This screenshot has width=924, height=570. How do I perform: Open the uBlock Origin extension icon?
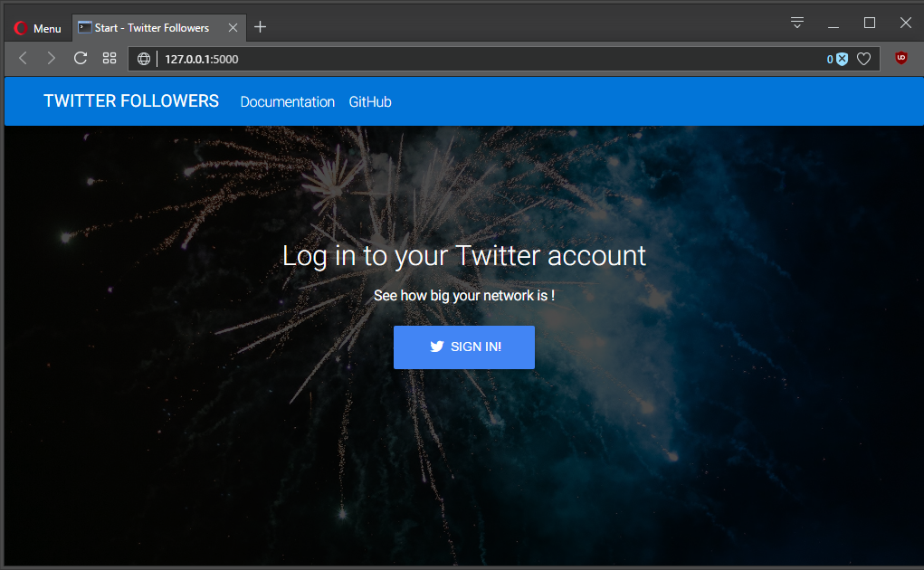click(x=901, y=58)
